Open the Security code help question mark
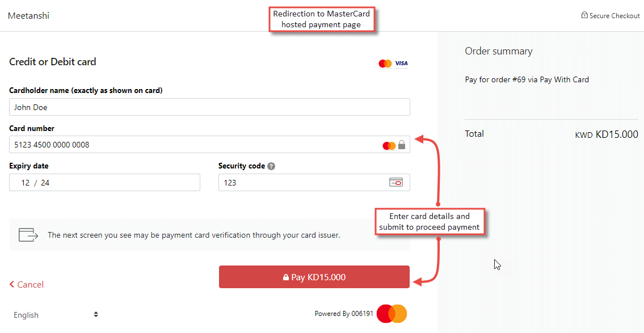The image size is (644, 333). tap(271, 166)
